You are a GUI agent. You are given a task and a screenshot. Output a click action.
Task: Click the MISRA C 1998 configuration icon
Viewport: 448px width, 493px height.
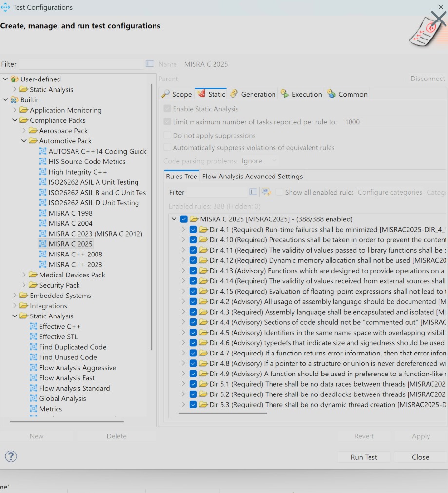[43, 213]
